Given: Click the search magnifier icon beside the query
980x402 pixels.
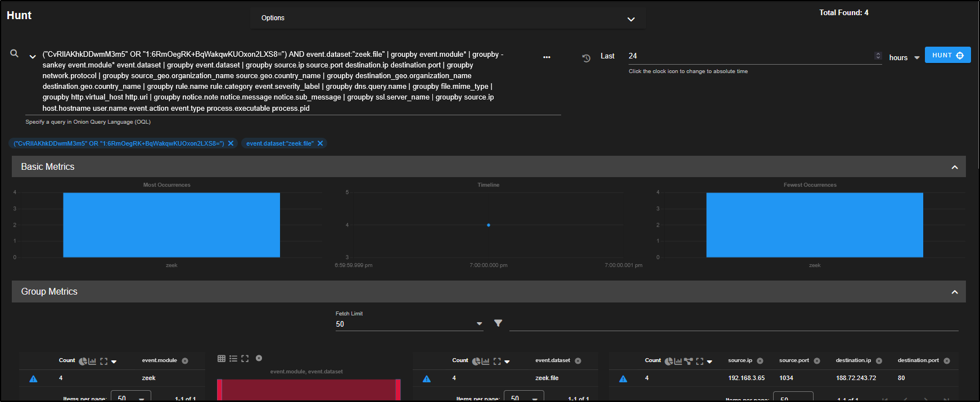Looking at the screenshot, I should coord(15,53).
